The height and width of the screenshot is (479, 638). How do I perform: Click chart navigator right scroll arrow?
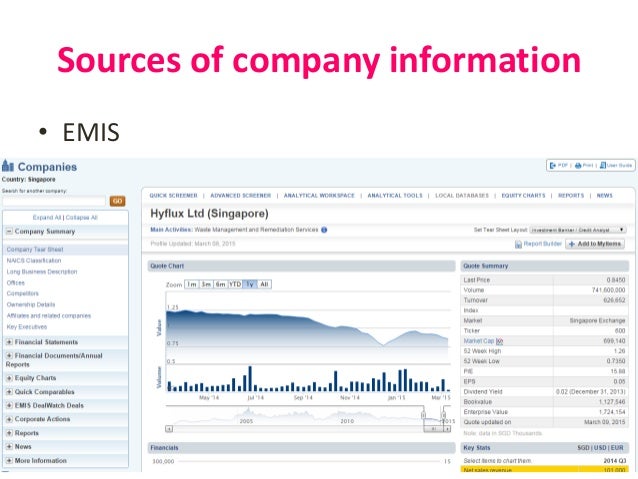(447, 429)
